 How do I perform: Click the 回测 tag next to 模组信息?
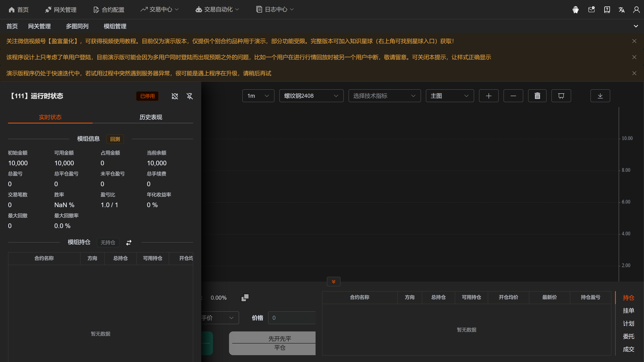[115, 139]
